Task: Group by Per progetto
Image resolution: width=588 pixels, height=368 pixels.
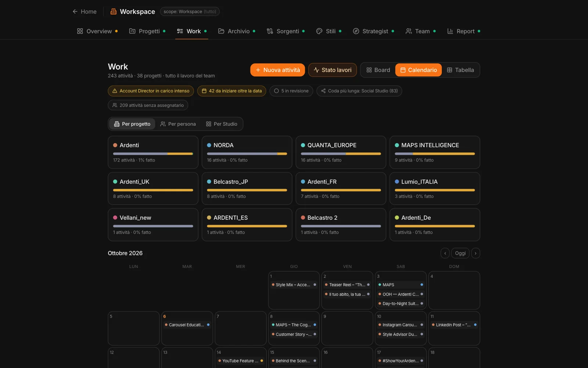Action: (x=132, y=124)
